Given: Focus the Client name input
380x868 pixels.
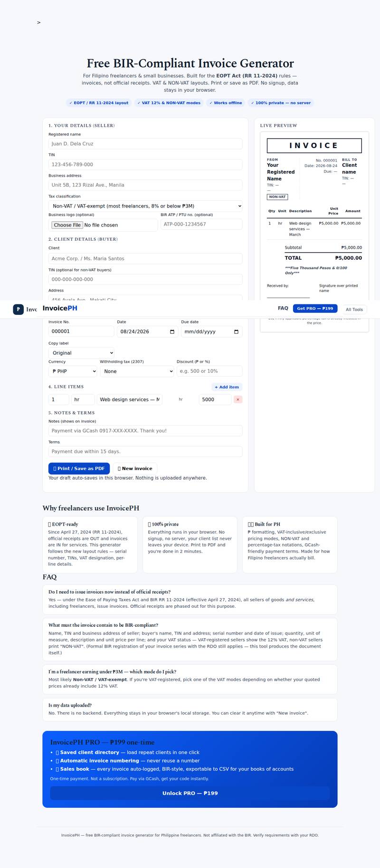Looking at the screenshot, I should (145, 258).
